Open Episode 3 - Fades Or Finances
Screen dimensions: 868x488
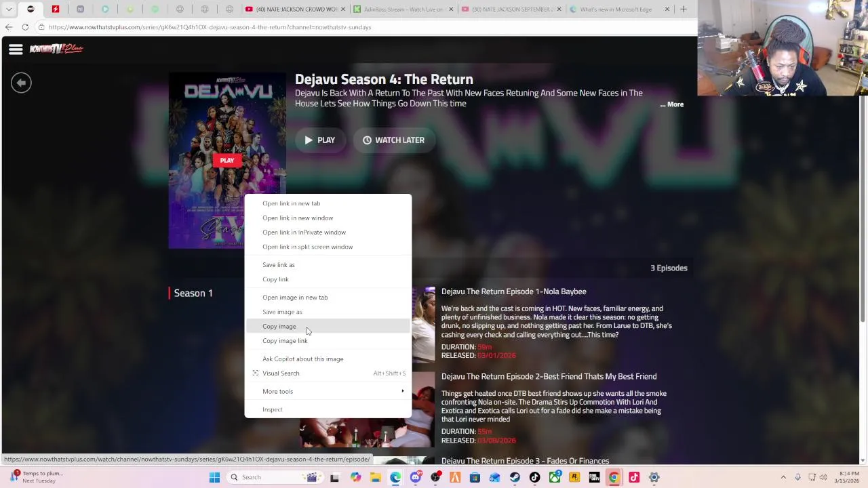[x=526, y=461]
